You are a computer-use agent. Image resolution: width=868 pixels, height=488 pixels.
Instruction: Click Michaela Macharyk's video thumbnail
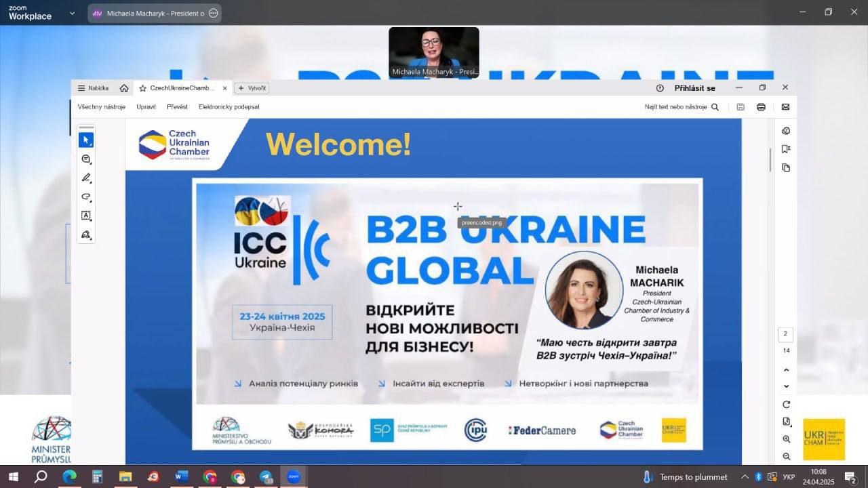[x=434, y=53]
